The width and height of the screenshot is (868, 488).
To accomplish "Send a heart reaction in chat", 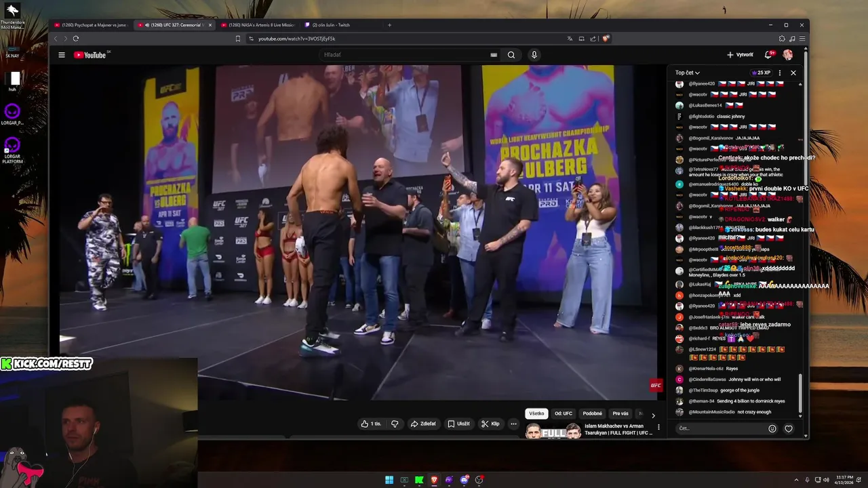I will (788, 428).
